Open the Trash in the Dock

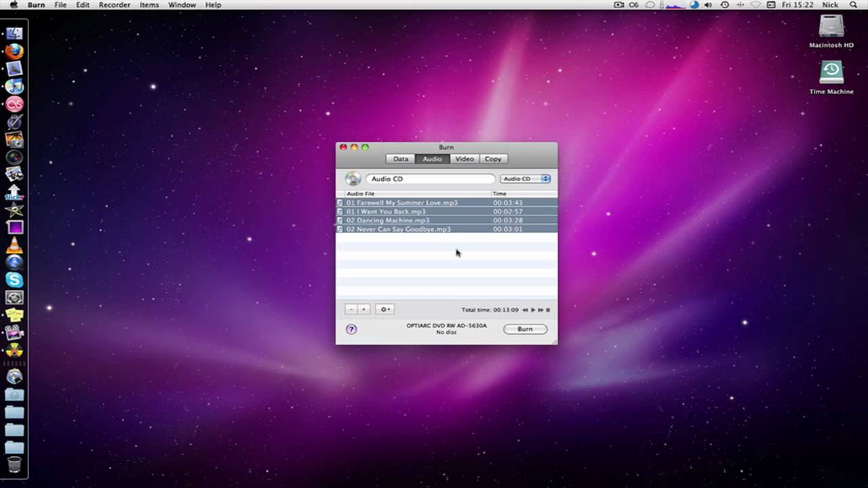(x=14, y=464)
